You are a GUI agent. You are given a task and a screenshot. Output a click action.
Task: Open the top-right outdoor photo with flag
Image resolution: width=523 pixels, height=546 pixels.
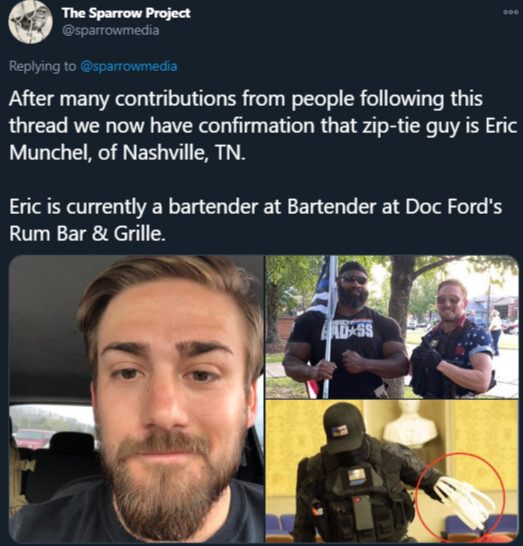tap(392, 327)
